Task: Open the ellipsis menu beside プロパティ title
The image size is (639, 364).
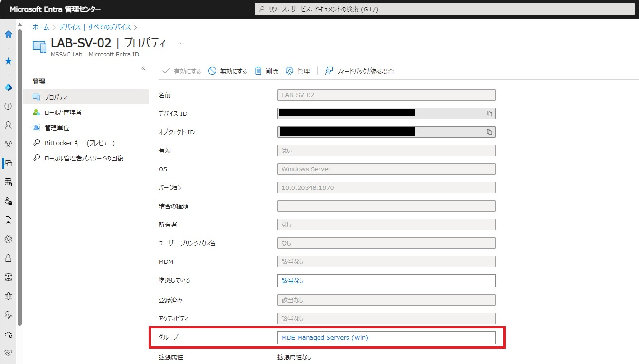Action: click(180, 43)
